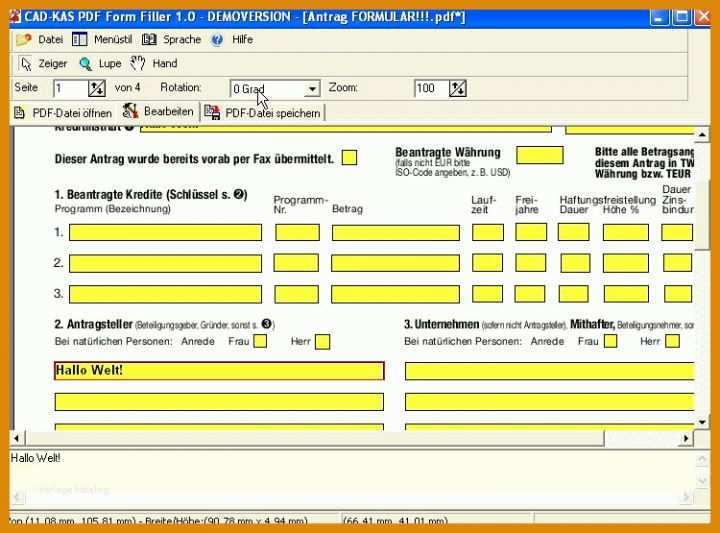The height and width of the screenshot is (533, 720).
Task: Click the Bearbeiten button
Action: pos(158,112)
